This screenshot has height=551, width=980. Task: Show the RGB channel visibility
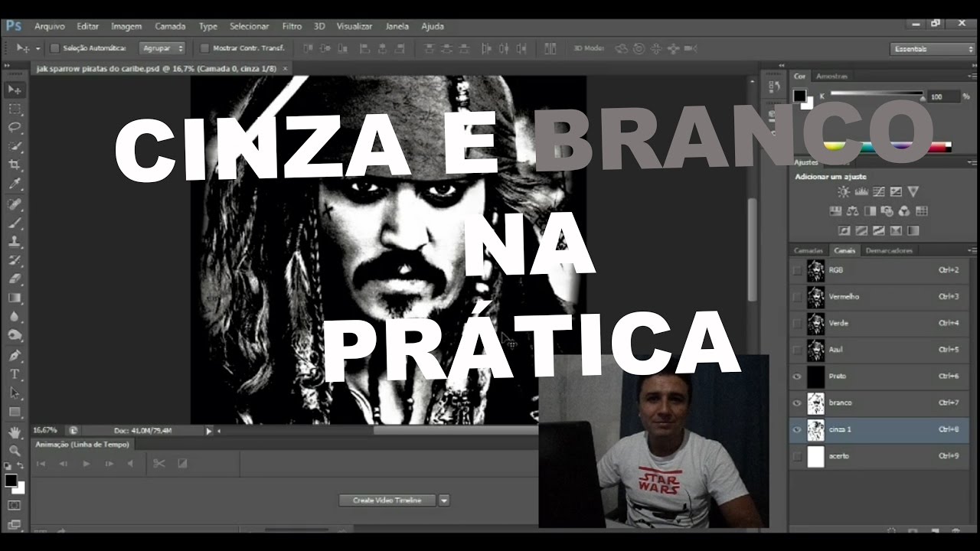tap(797, 270)
